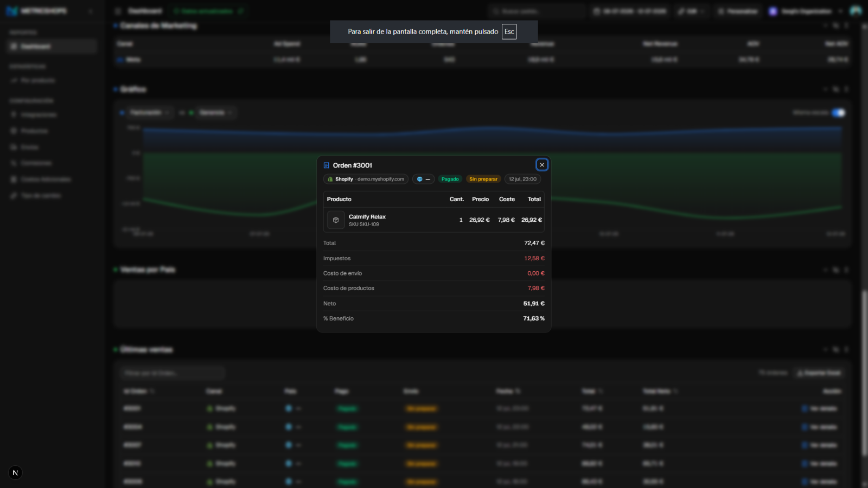Click the orange Sin preparar status badge
This screenshot has width=868, height=488.
coord(483,179)
